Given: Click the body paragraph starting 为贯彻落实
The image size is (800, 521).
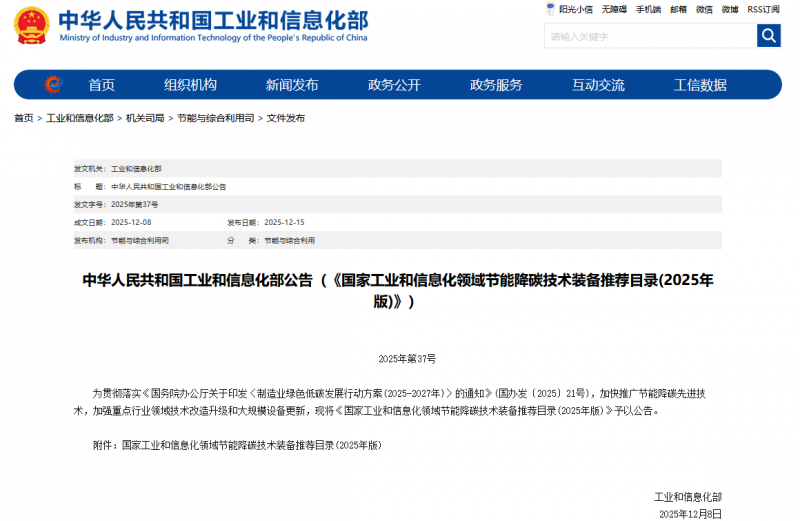Looking at the screenshot, I should (390, 402).
